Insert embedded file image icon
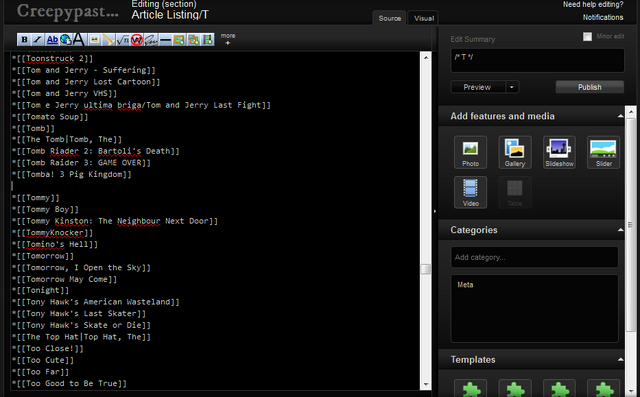This screenshot has height=397, width=640. (94, 40)
